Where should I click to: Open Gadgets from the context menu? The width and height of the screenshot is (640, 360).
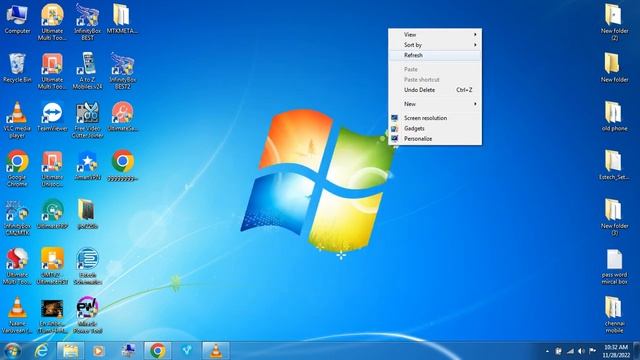(x=435, y=128)
